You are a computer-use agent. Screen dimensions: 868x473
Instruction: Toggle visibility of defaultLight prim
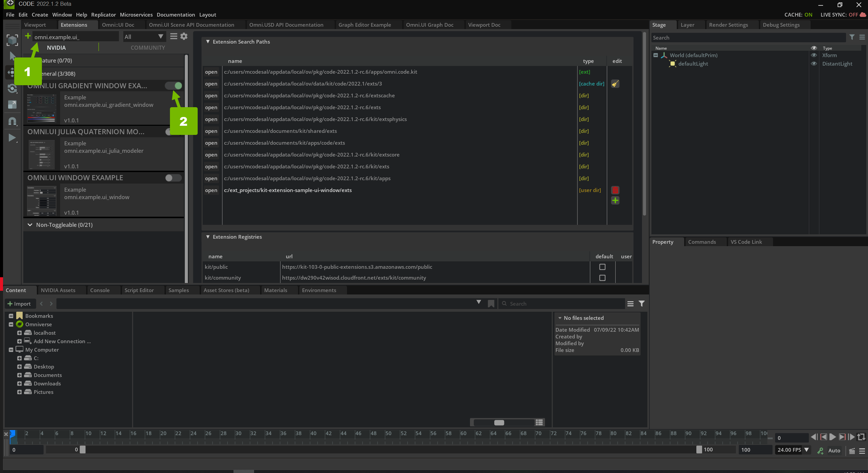(814, 64)
